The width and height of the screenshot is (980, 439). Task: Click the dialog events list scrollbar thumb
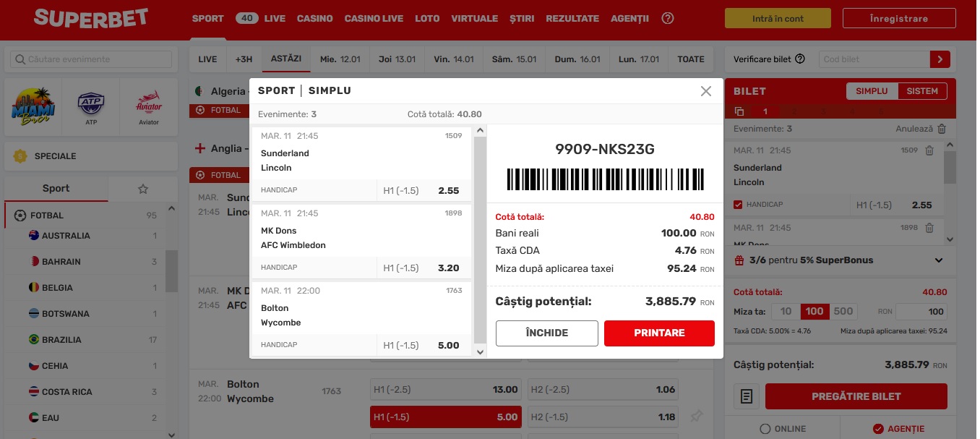tap(480, 240)
